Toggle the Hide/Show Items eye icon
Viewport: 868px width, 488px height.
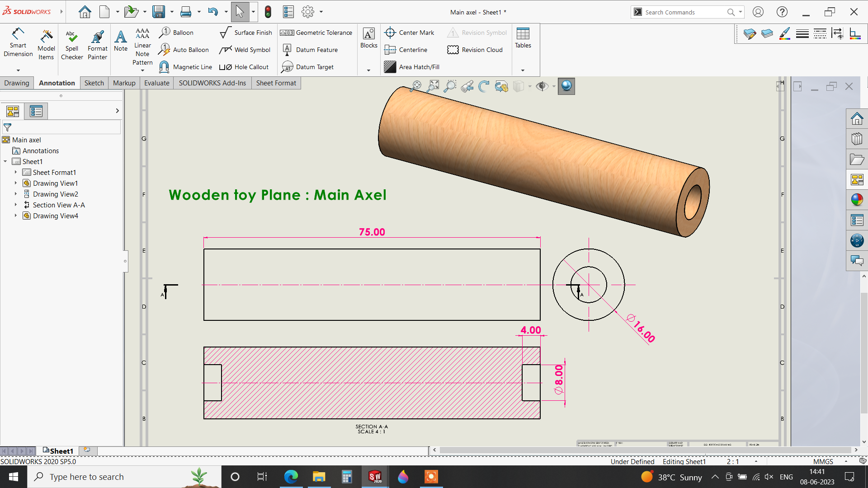(x=542, y=86)
